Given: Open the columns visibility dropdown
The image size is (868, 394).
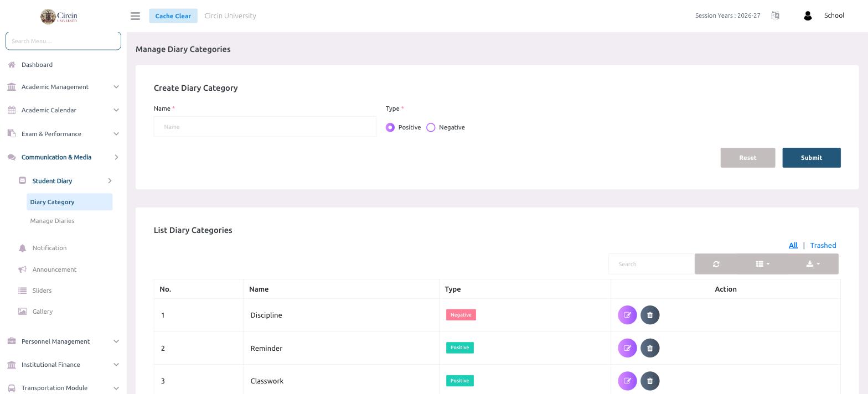Looking at the screenshot, I should [762, 264].
